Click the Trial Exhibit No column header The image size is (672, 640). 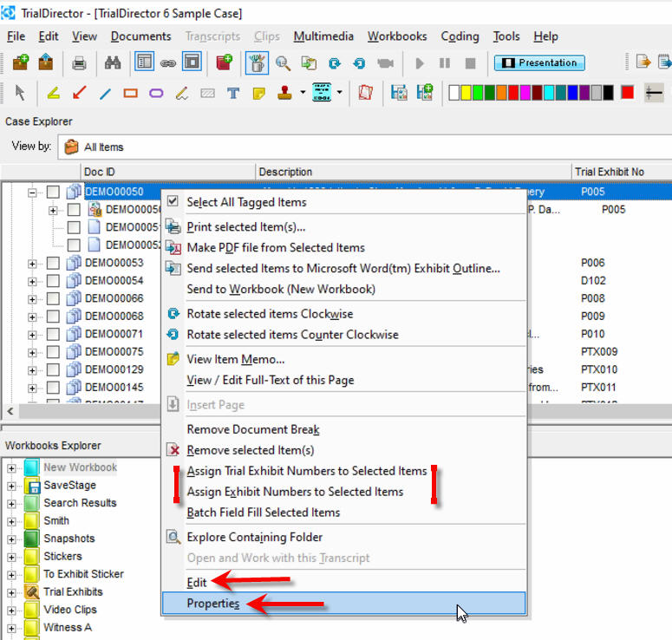(622, 172)
